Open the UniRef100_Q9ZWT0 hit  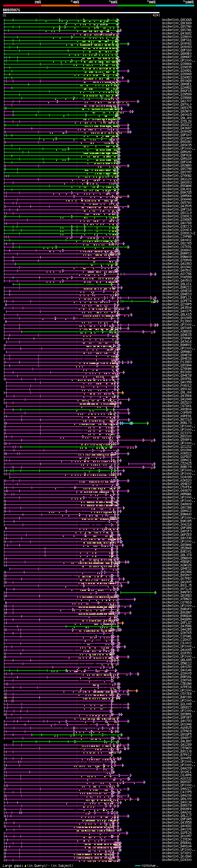177,111
